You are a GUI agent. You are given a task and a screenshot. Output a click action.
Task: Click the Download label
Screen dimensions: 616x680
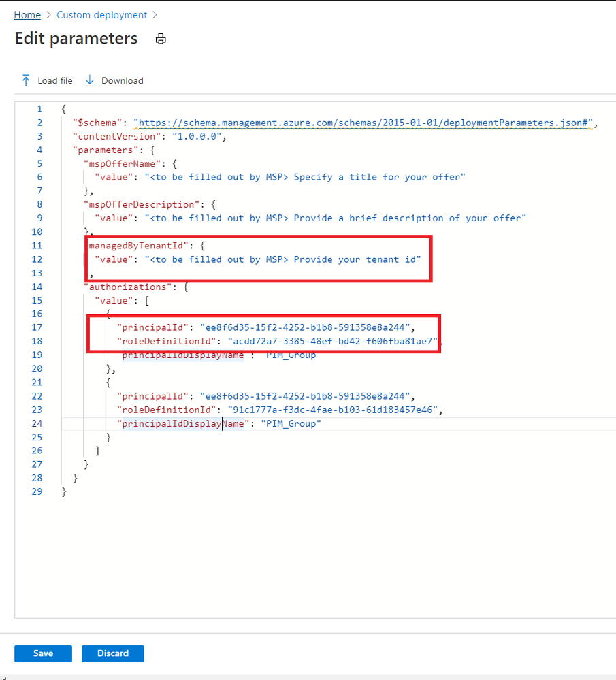(123, 81)
